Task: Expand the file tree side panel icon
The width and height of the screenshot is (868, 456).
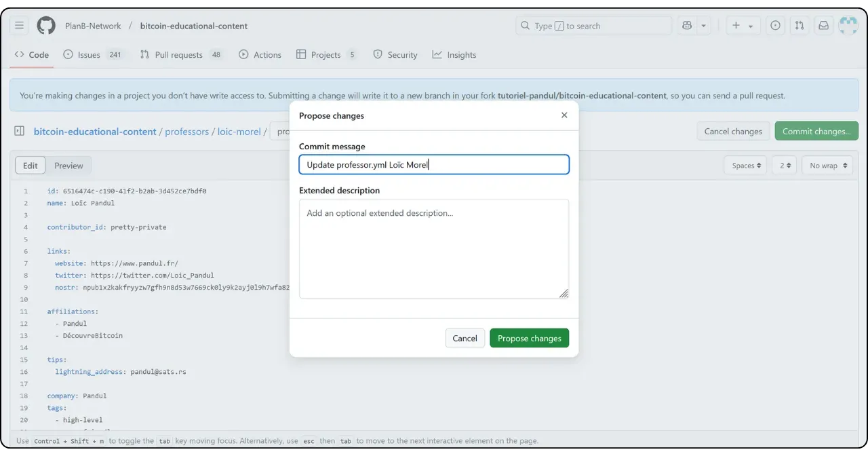Action: (20, 131)
